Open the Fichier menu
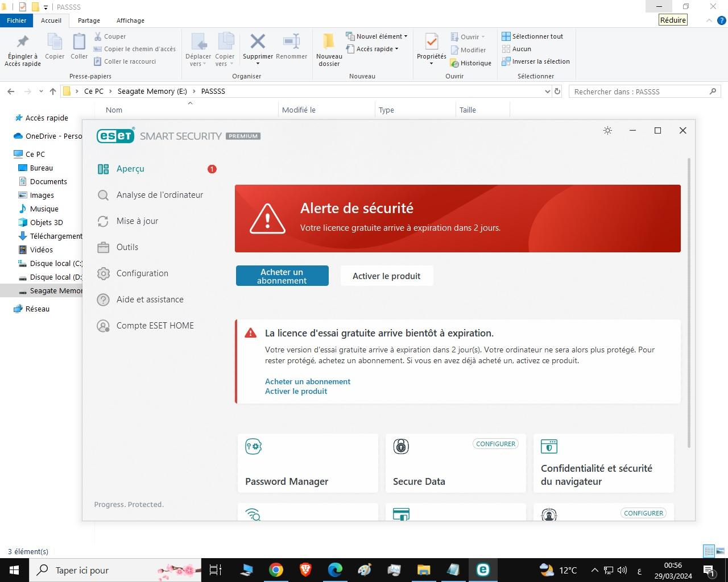The width and height of the screenshot is (728, 582). click(x=16, y=20)
